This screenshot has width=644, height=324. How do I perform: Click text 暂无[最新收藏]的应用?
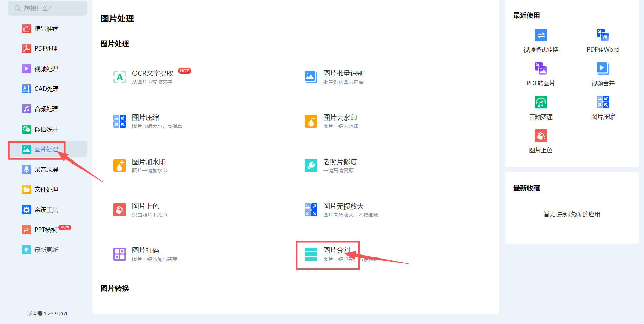572,214
